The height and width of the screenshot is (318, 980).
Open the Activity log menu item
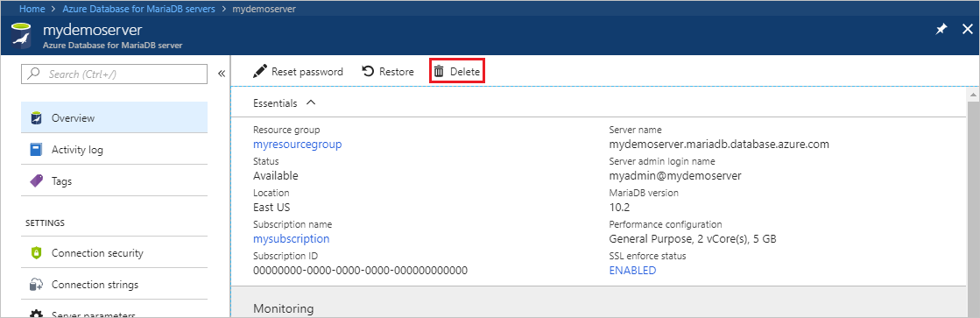115,150
